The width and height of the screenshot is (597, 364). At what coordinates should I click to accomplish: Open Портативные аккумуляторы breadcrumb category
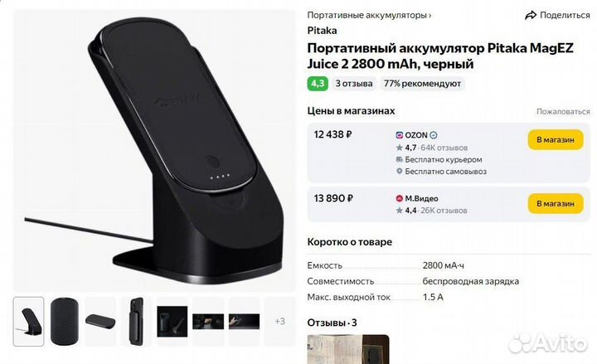point(369,15)
